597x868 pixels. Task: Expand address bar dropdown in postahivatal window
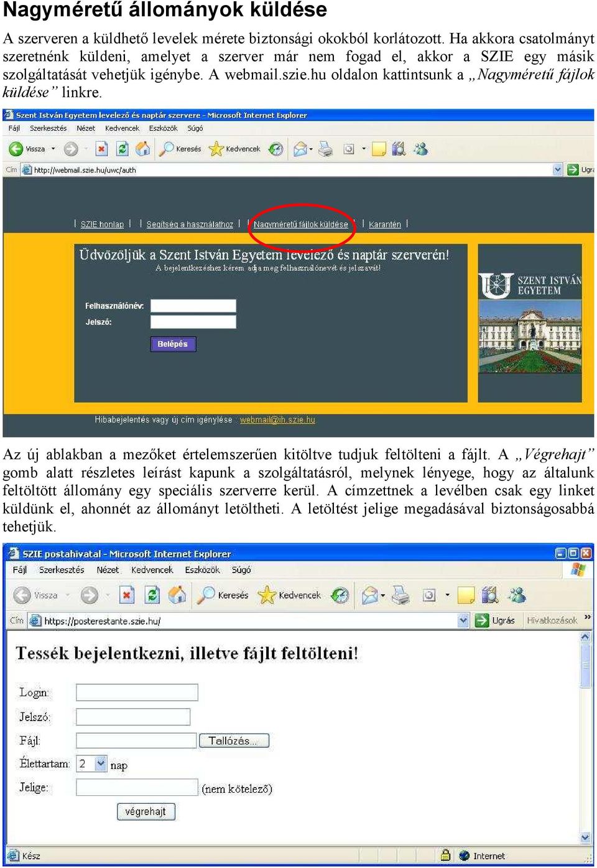coord(463,620)
